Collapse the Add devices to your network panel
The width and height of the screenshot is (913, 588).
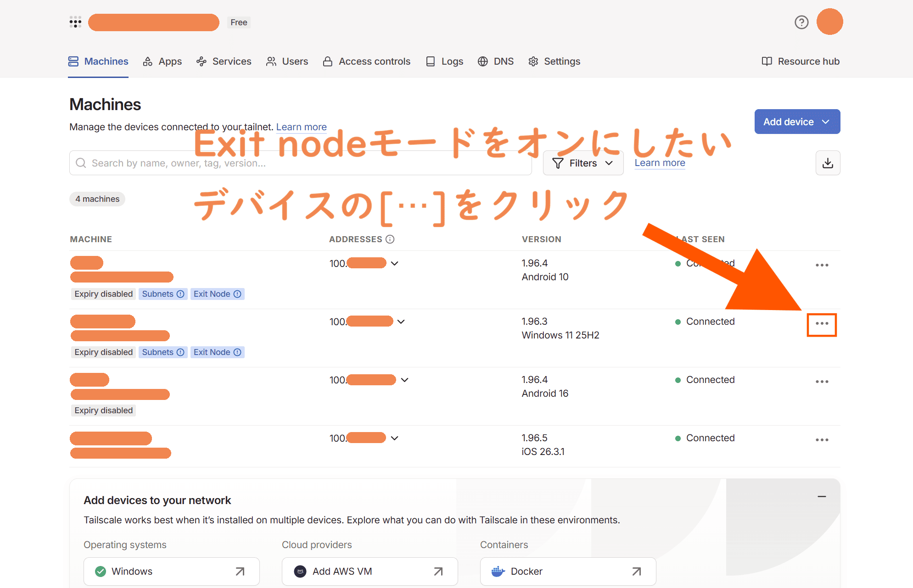(822, 497)
